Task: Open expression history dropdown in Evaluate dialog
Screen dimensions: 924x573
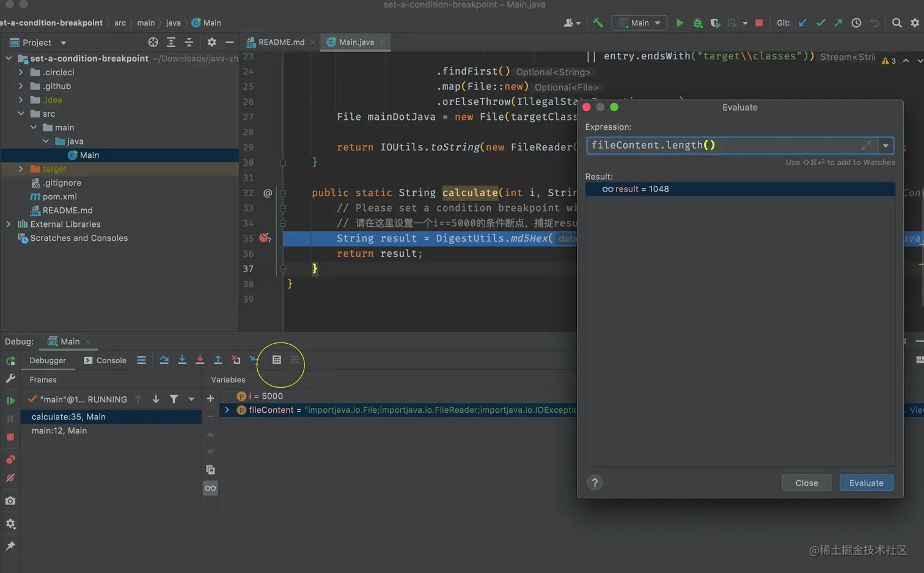Action: point(886,146)
